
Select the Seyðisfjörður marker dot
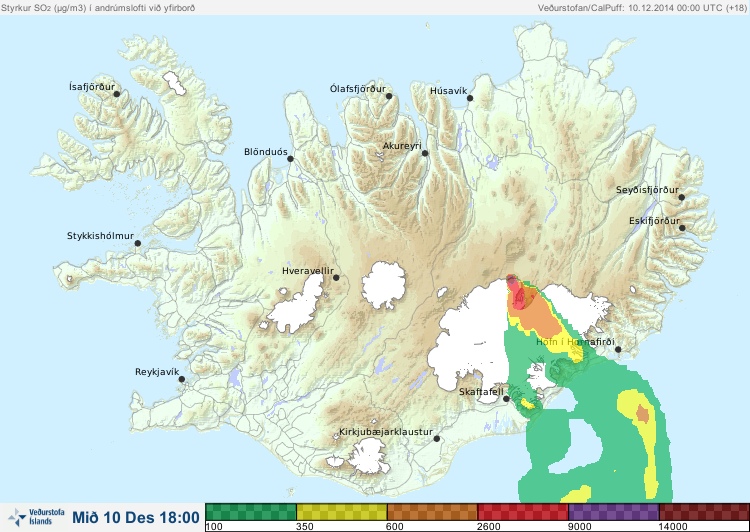[682, 197]
